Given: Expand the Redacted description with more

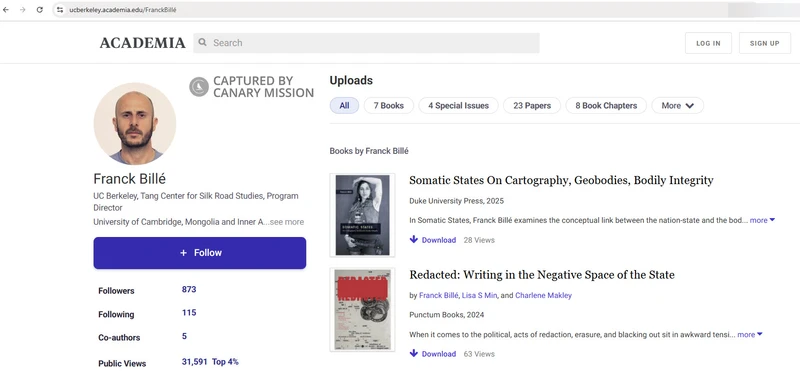Looking at the screenshot, I should pyautogui.click(x=750, y=335).
